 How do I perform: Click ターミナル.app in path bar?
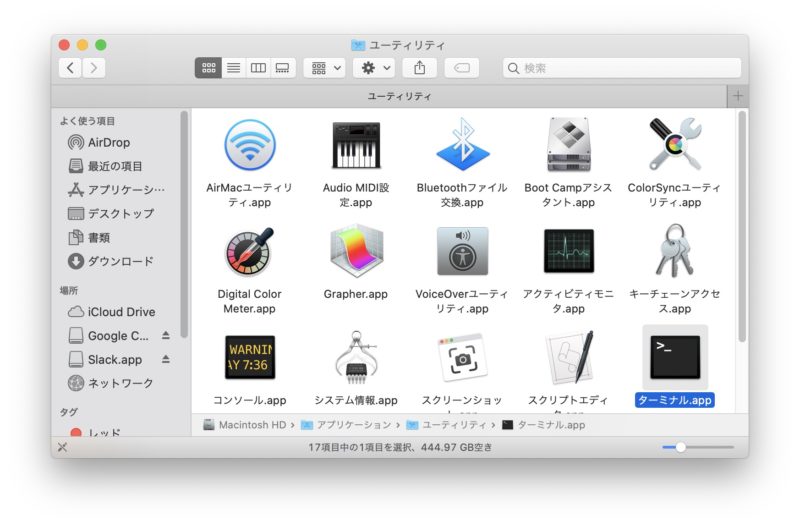(544, 424)
